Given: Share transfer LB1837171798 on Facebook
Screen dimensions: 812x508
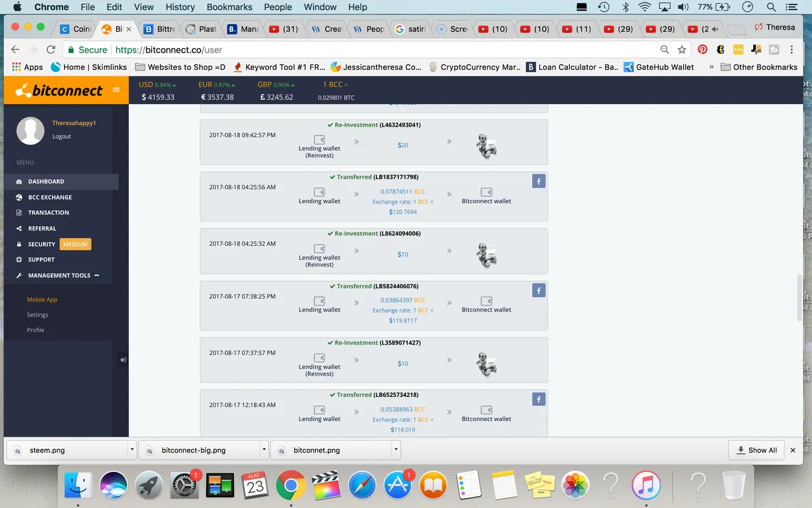Looking at the screenshot, I should click(x=539, y=182).
